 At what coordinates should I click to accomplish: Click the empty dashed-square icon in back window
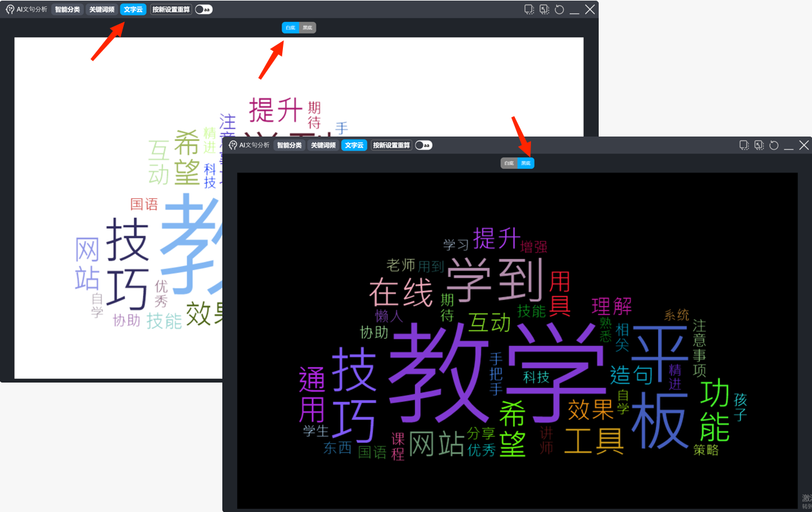529,10
